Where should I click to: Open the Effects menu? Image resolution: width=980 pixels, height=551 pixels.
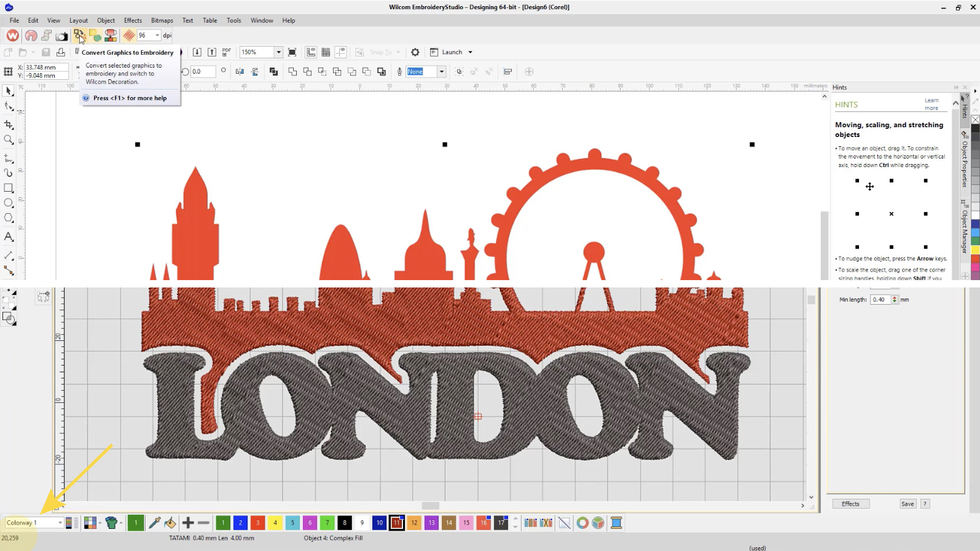[x=133, y=20]
